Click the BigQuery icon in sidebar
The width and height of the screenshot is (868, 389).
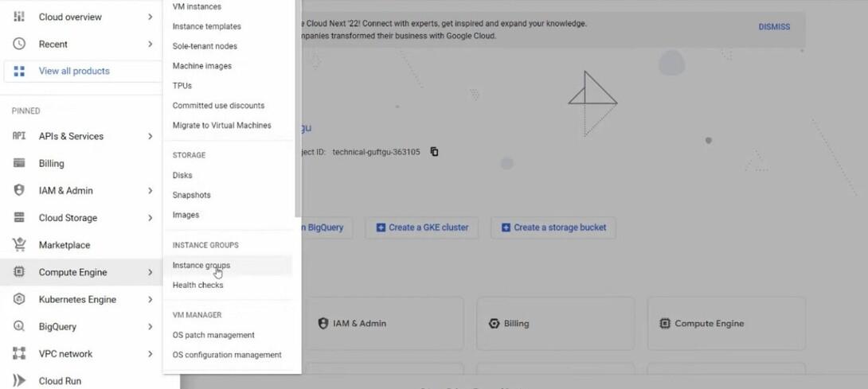pyautogui.click(x=19, y=326)
